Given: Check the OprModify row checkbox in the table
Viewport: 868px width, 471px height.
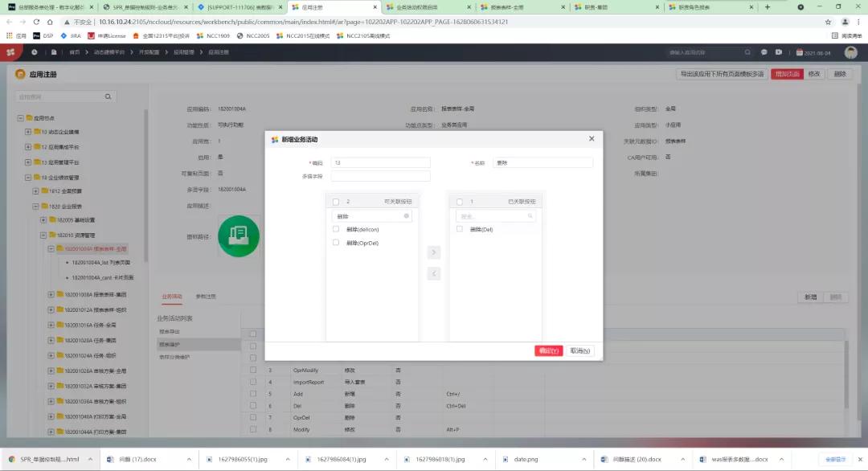Looking at the screenshot, I should tap(253, 370).
